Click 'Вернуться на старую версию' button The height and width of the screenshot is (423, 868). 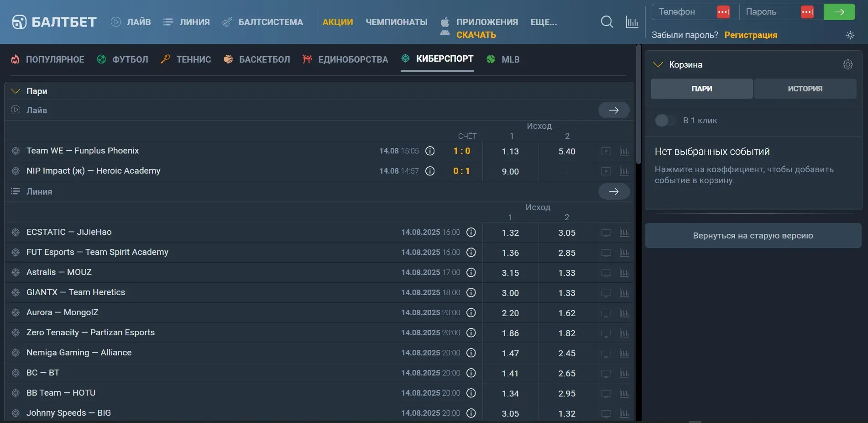coord(753,236)
